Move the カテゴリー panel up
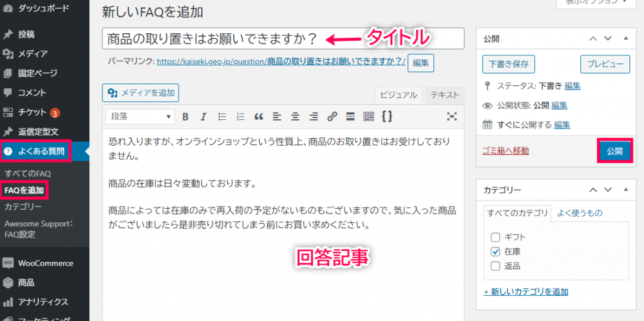The width and height of the screenshot is (644, 321). (x=592, y=190)
